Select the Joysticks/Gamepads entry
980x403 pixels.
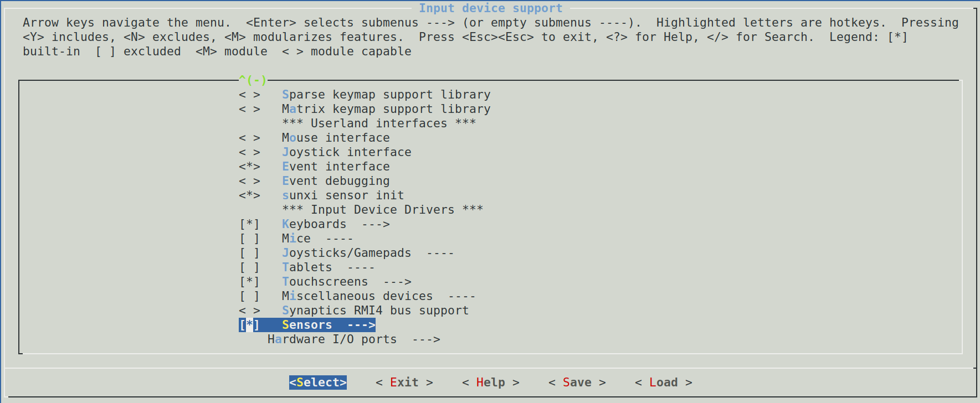(x=368, y=253)
